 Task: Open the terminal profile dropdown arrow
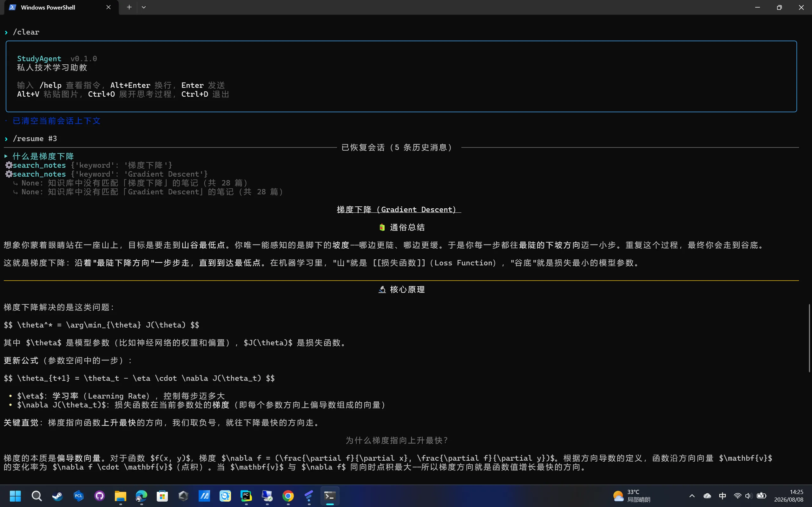(x=144, y=7)
